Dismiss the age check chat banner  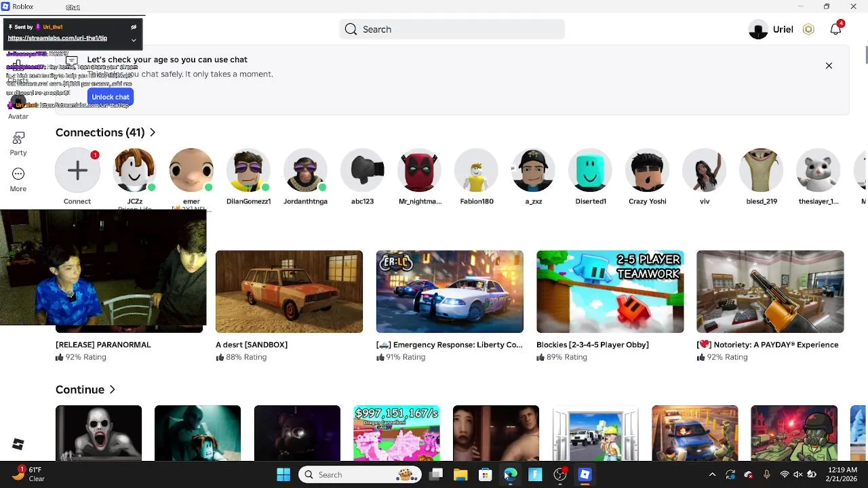[829, 66]
